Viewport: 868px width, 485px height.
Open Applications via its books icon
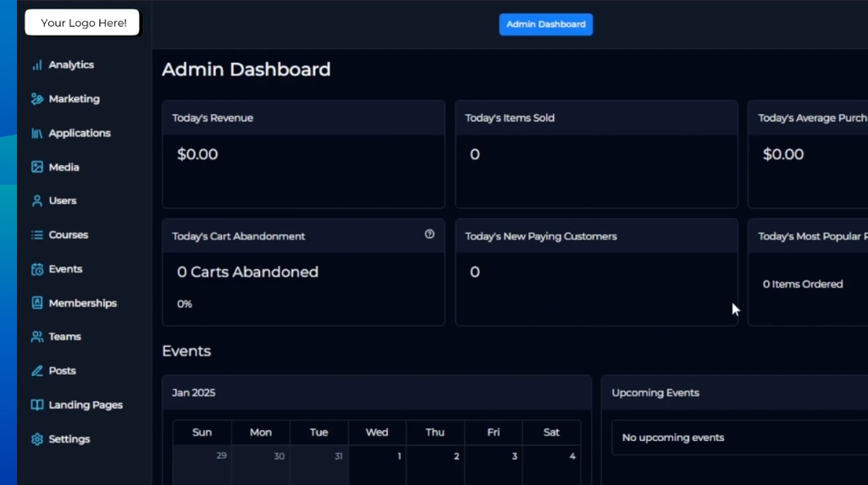37,133
